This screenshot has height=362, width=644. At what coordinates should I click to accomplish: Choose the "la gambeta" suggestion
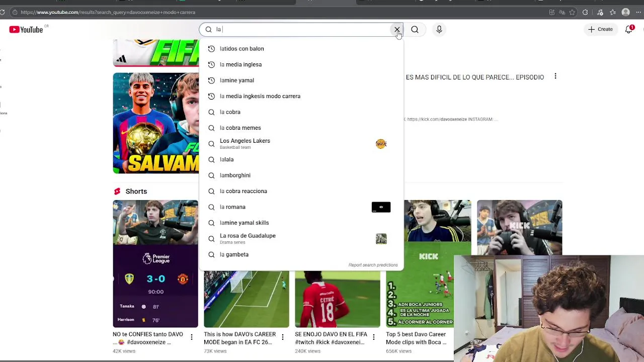(301, 254)
